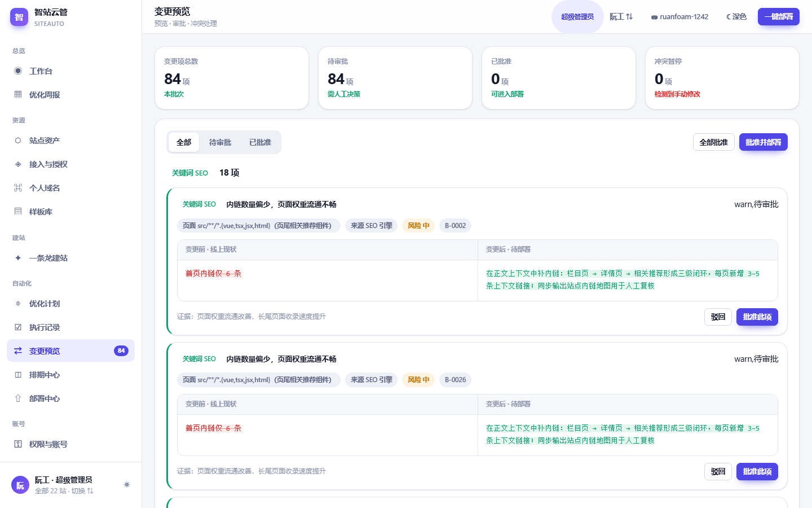Open the 工作台 sidebar icon
The width and height of the screenshot is (812, 508).
[x=18, y=71]
